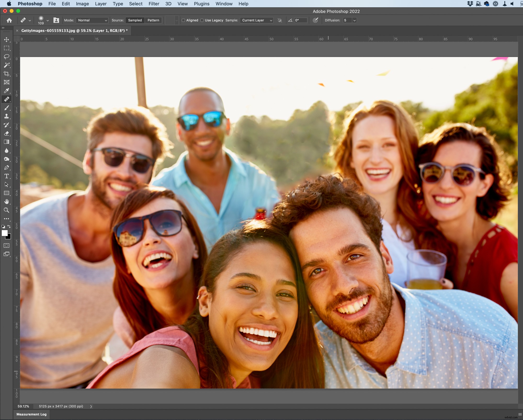Select the Move tool
523x420 pixels.
(7, 39)
